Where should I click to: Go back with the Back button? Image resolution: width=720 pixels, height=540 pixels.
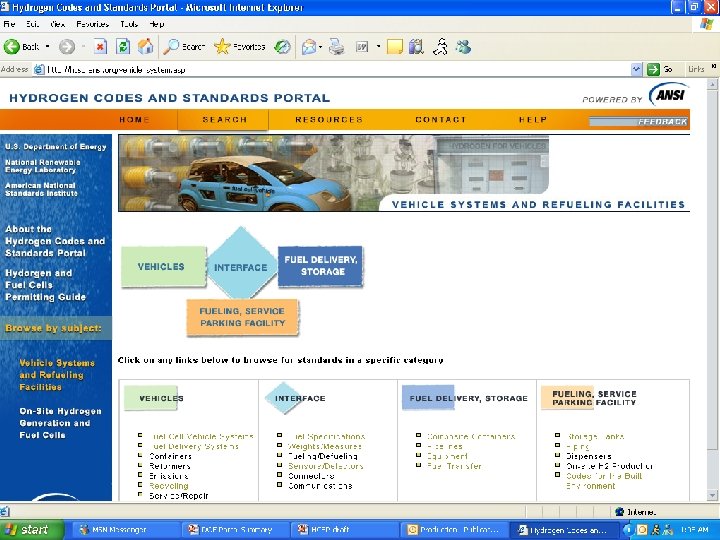(21, 46)
